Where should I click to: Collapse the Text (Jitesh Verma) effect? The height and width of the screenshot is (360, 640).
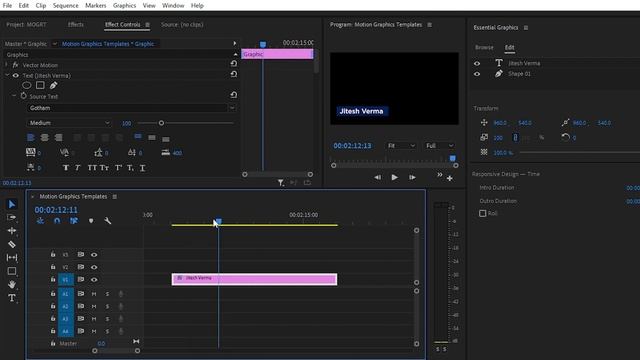[x=7, y=75]
